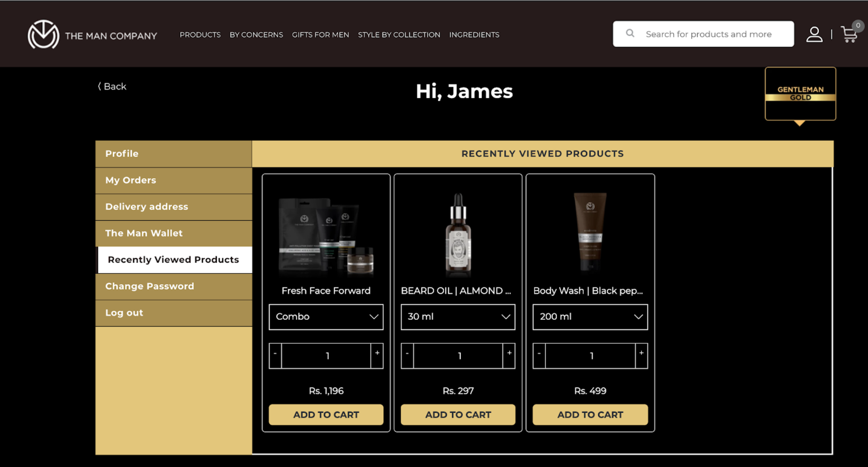Open the 200 ml size dropdown
868x467 pixels.
click(590, 317)
